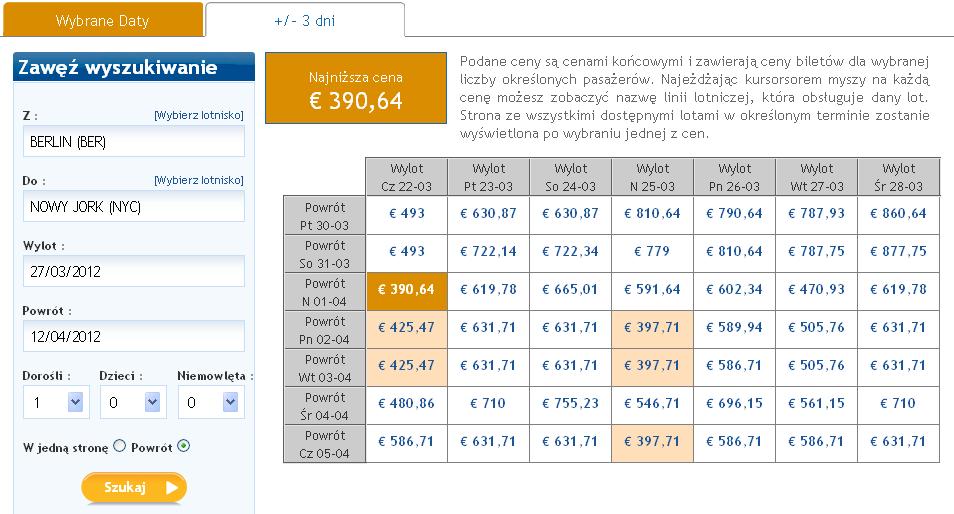Expand the Niemowlęta passenger dropdown
Screen dimensions: 954x514
coord(211,402)
